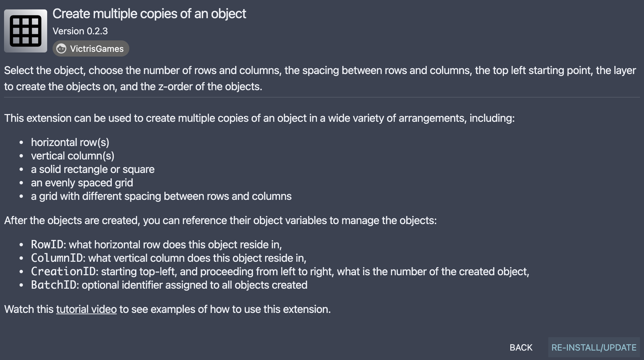Click the Version 0.2.3 label
Screen dimensions: 644x360
pos(80,31)
